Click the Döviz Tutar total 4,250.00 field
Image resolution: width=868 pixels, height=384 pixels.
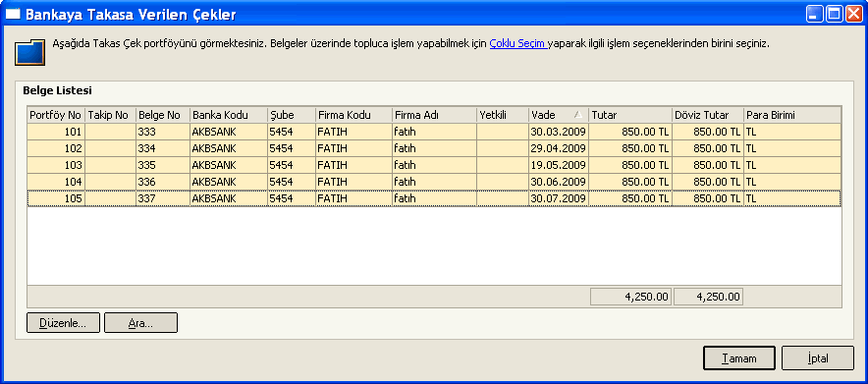(708, 297)
